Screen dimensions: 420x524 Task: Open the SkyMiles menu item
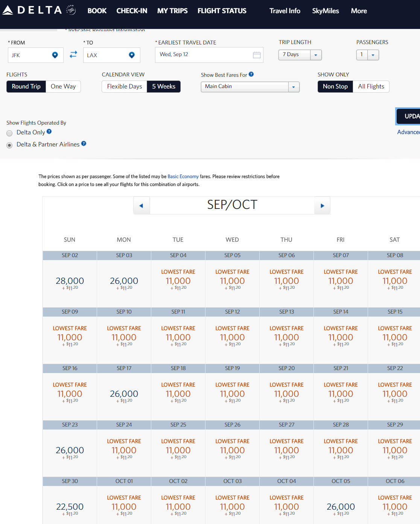[x=325, y=11]
